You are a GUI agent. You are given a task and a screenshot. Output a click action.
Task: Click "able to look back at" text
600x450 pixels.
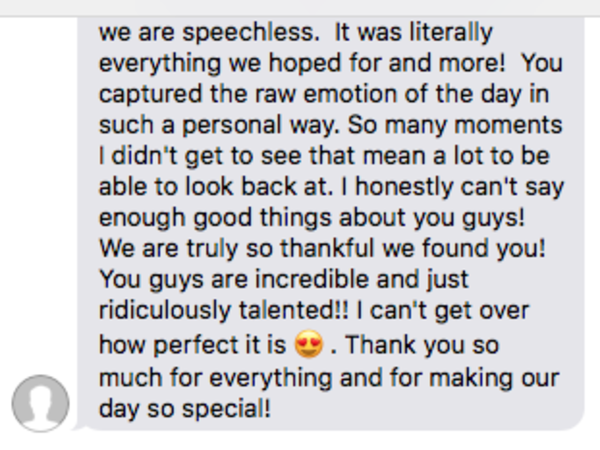pyautogui.click(x=215, y=187)
